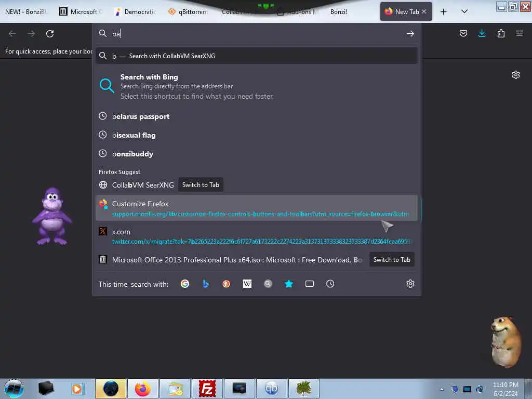This screenshot has width=532, height=399.
Task: Choose the 'bisexual flag' history suggestion
Action: [257, 135]
